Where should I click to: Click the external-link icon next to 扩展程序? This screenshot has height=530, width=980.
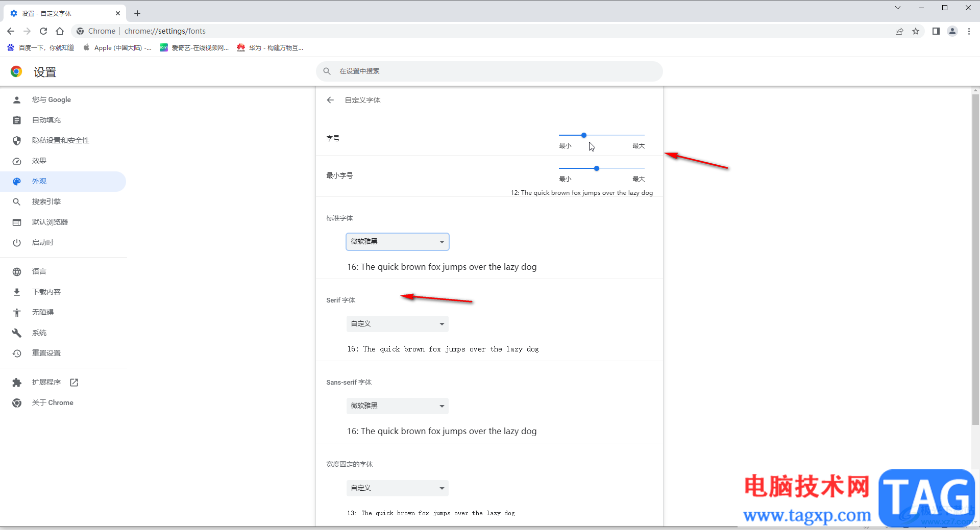click(x=74, y=382)
